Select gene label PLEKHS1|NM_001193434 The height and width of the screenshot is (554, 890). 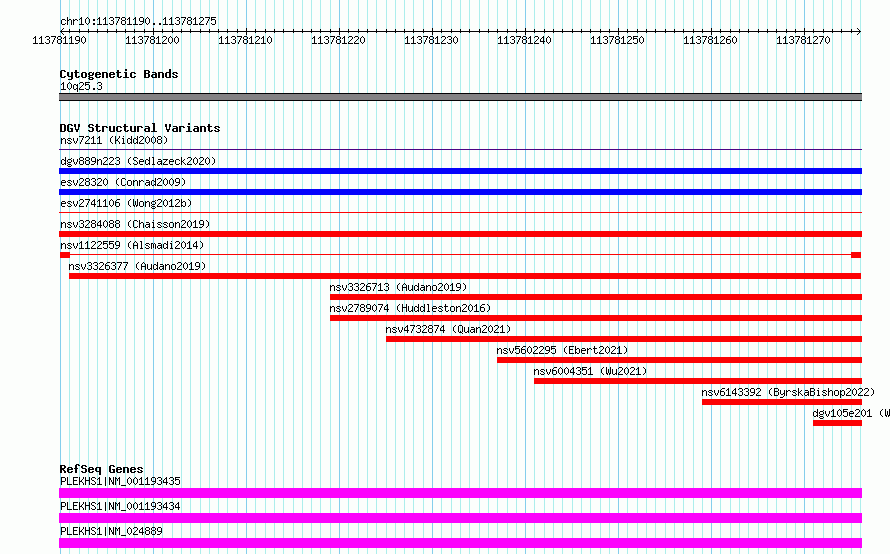click(x=120, y=506)
